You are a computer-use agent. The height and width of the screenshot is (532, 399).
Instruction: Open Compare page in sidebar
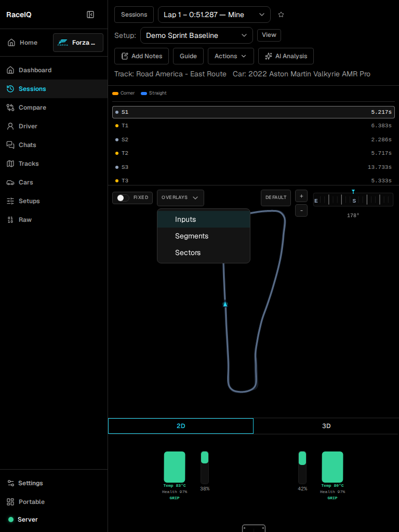pos(54,108)
